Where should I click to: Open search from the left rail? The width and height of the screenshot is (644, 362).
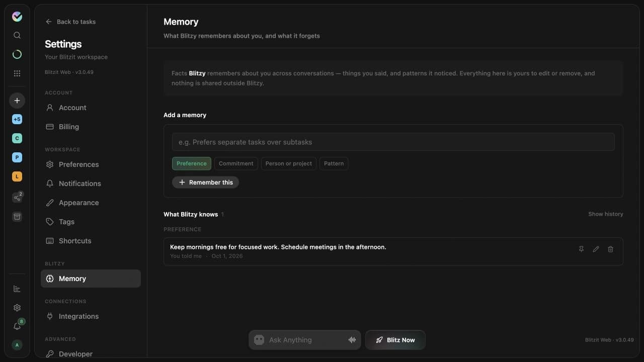coord(17,35)
